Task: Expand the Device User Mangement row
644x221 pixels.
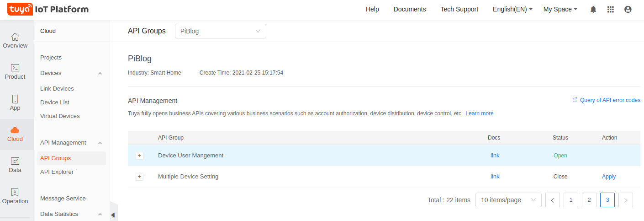Action: 139,156
